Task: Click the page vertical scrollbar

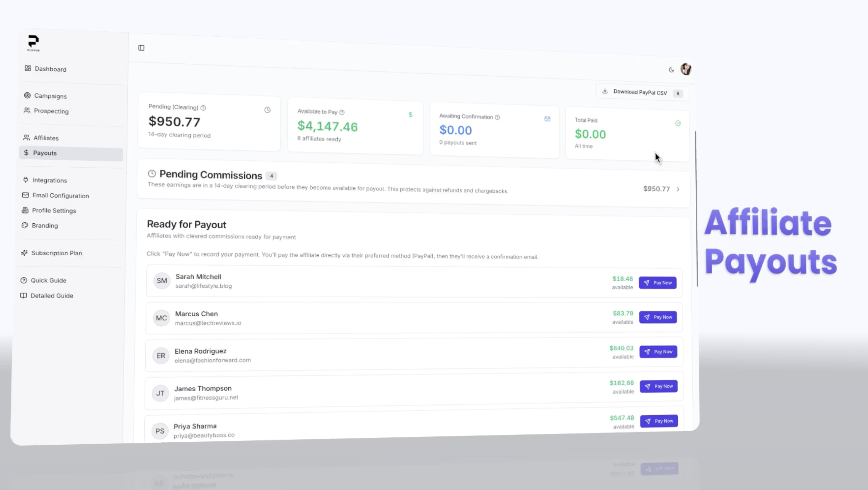Action: [x=696, y=209]
